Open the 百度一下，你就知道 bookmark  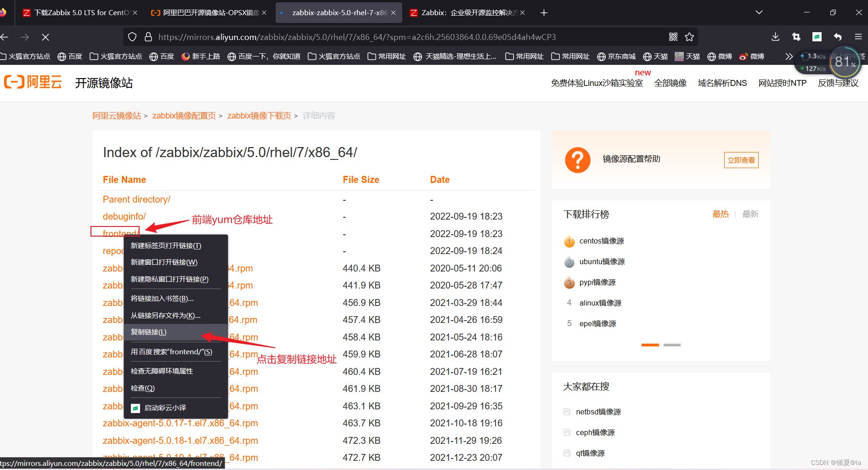pyautogui.click(x=264, y=57)
